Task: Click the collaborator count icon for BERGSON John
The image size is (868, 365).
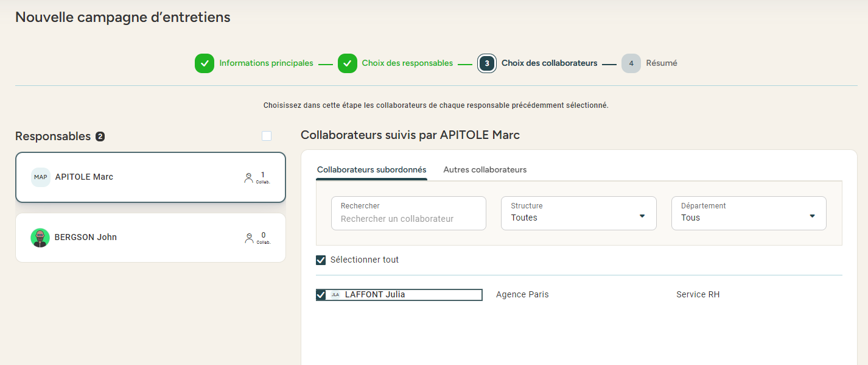Action: (248, 238)
